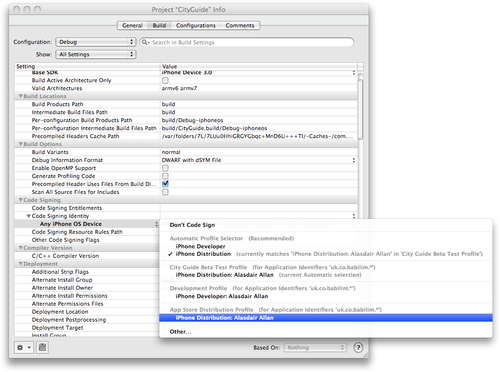Image resolution: width=500 pixels, height=372 pixels.
Task: Select Code Signing Resource Rules Path row
Action: point(87,232)
